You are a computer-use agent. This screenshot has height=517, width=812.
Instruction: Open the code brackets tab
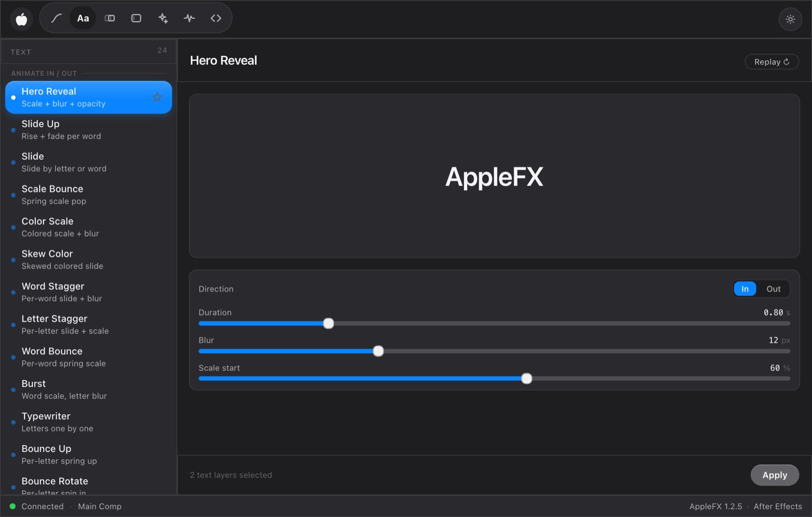tap(216, 18)
